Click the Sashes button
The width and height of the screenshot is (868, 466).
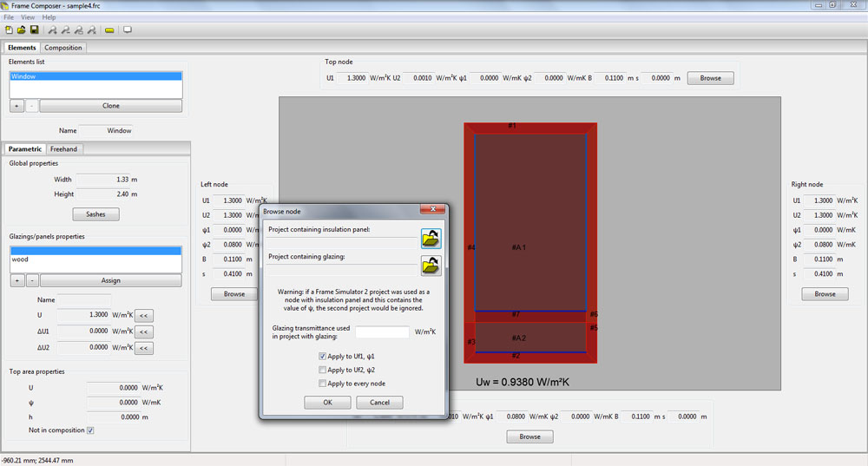coord(95,214)
